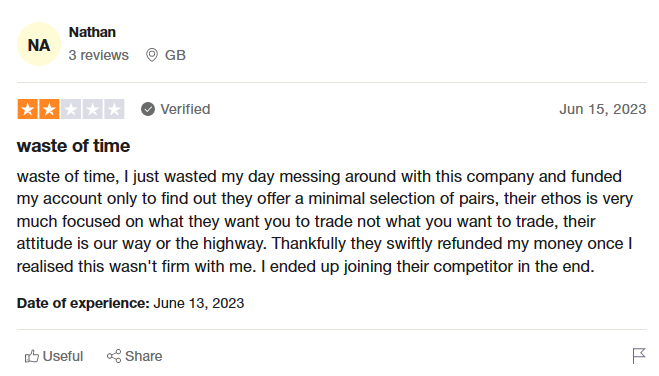Viewport: 659px width, 376px height.
Task: Click the first orange rating star
Action: (27, 109)
